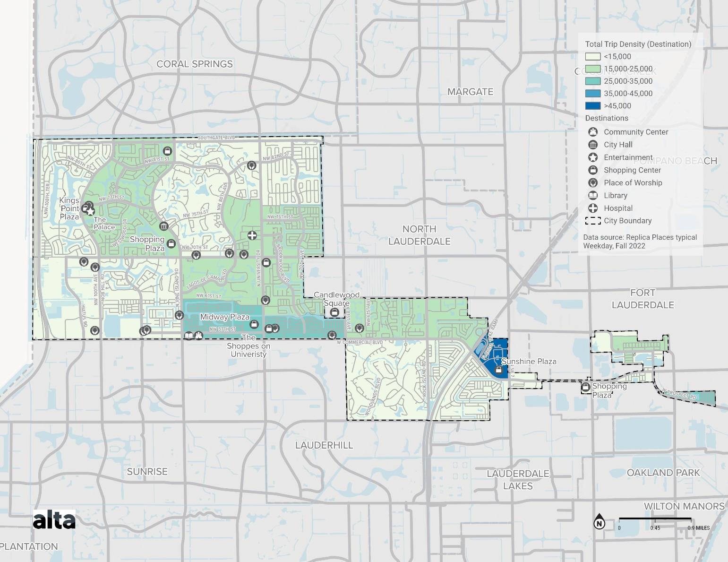
Task: Click the LAGOS DE CAMPO BLVD street label
Action: [207, 279]
